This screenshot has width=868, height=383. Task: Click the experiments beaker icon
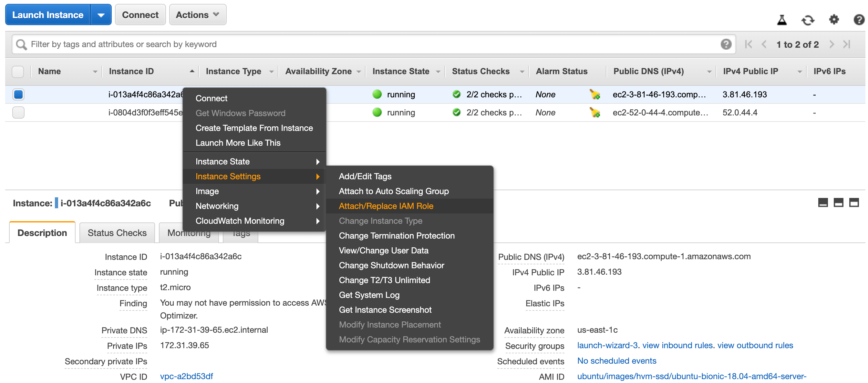pos(782,20)
